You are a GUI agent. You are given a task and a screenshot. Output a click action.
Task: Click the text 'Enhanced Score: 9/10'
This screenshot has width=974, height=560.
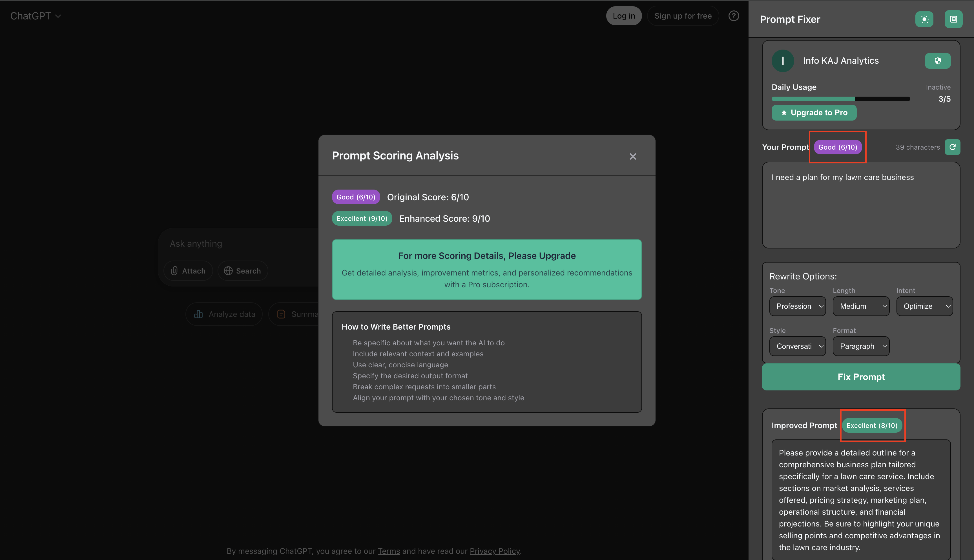coord(444,219)
